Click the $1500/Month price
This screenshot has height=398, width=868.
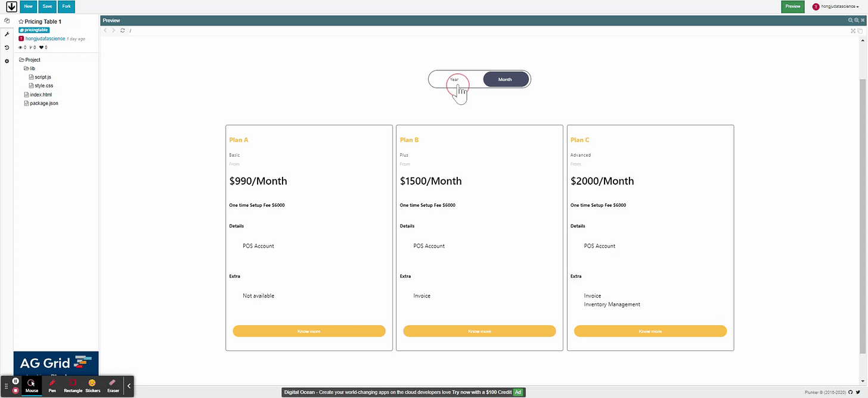(431, 181)
